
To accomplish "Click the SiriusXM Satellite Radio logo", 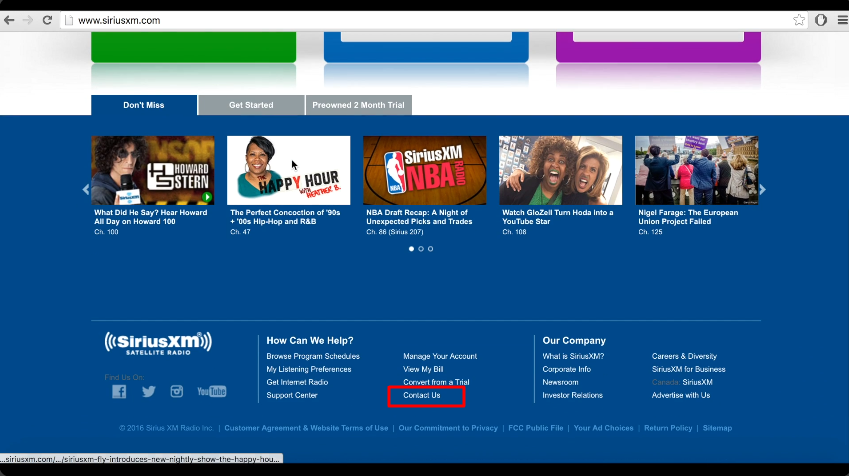I will pyautogui.click(x=158, y=343).
